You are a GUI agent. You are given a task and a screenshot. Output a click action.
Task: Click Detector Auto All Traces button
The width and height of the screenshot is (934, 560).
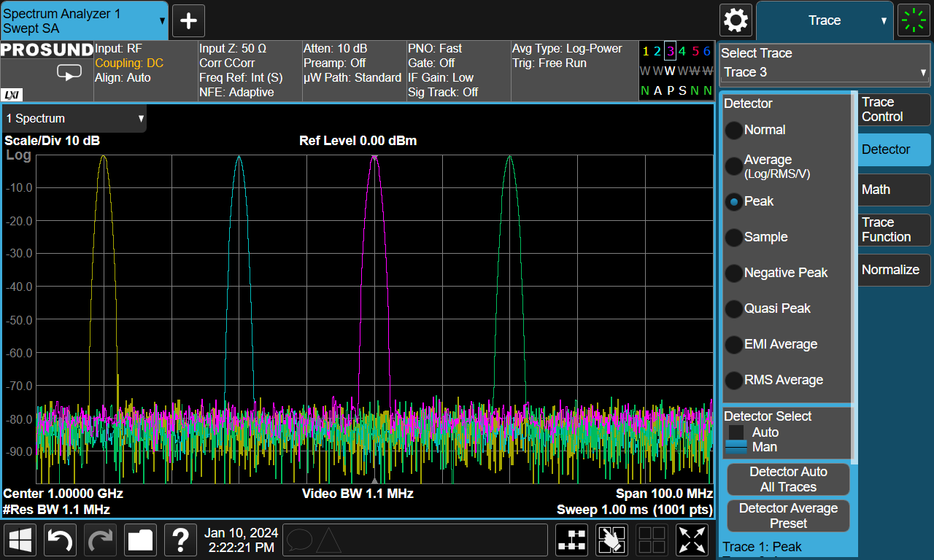(788, 480)
